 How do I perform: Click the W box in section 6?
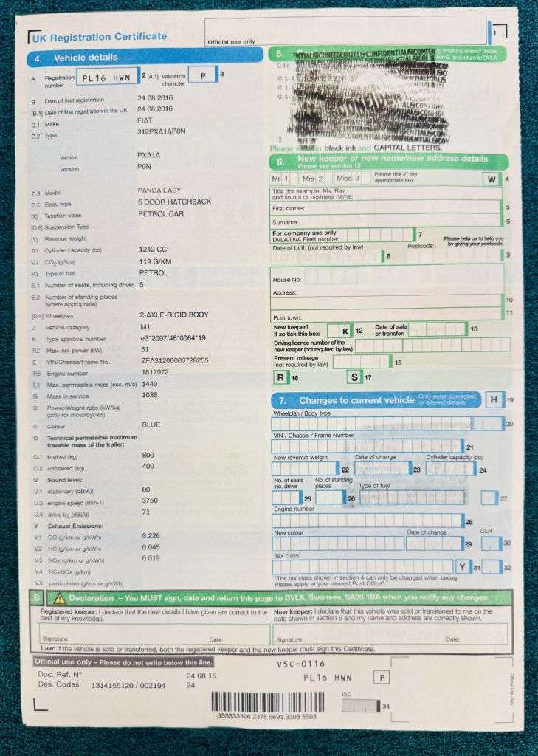click(x=491, y=179)
